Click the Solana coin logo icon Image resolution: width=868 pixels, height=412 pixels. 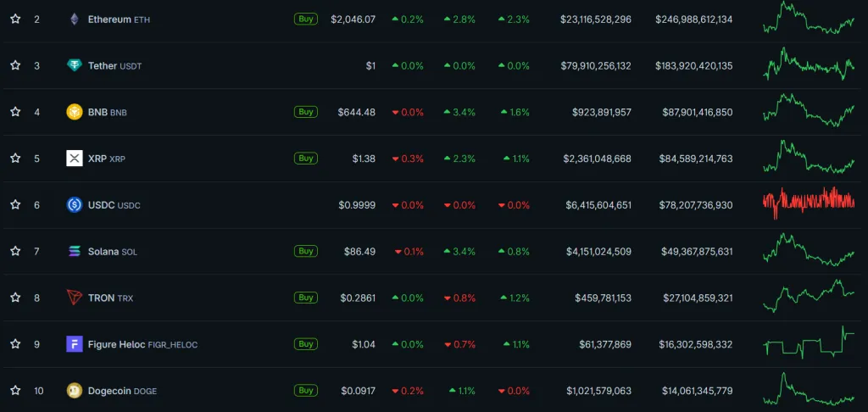pos(74,251)
